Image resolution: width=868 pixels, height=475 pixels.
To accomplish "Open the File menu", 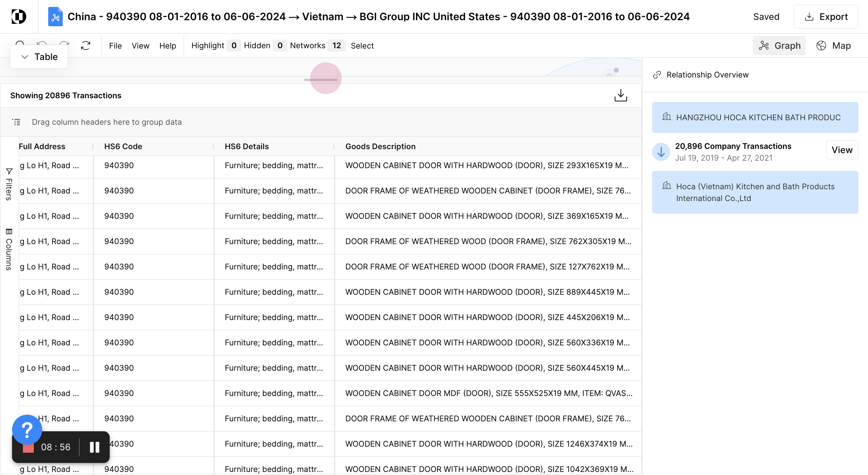I will pyautogui.click(x=115, y=46).
